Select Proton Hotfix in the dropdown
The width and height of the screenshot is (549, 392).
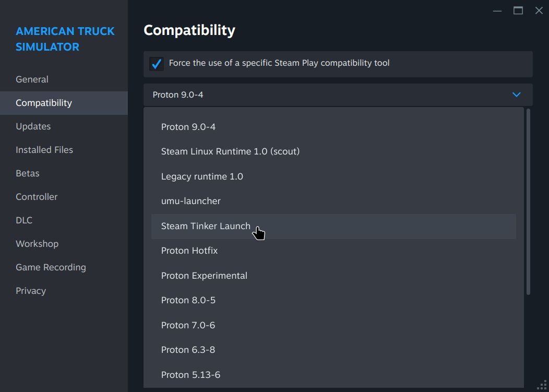[x=189, y=251]
